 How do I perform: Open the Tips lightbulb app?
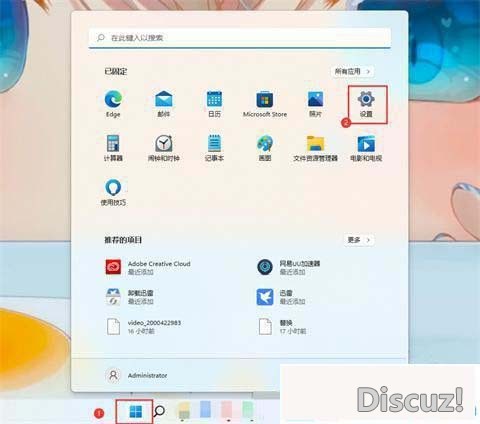coord(113,192)
